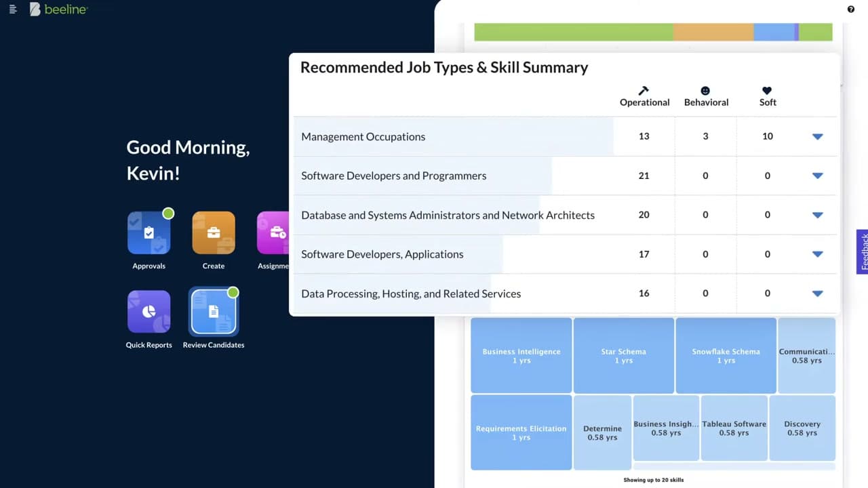Open the help question mark icon
Viewport: 868px width, 488px height.
851,9
